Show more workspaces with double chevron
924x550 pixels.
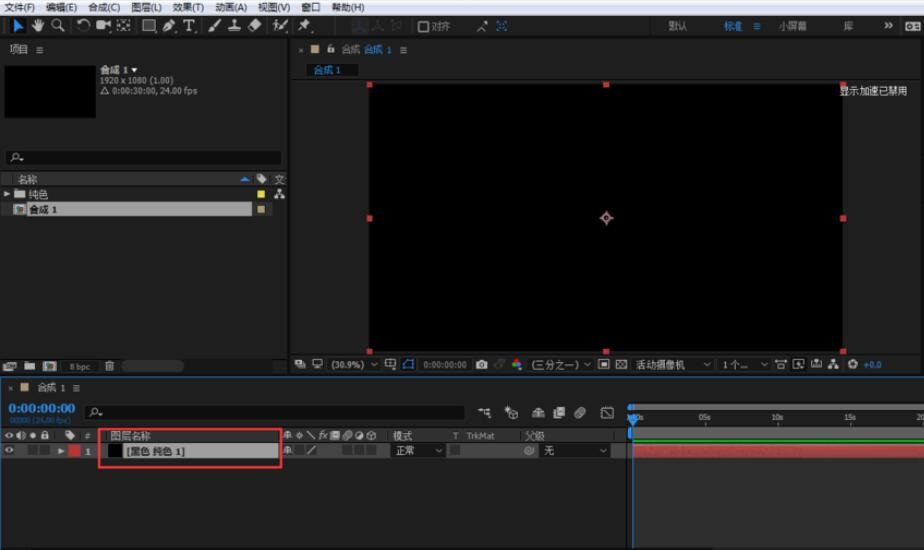point(887,25)
